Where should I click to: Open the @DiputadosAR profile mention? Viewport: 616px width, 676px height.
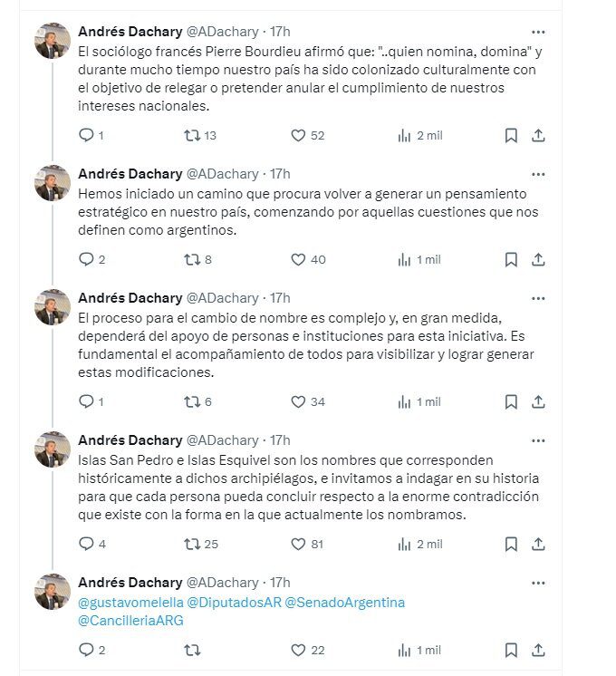click(234, 603)
